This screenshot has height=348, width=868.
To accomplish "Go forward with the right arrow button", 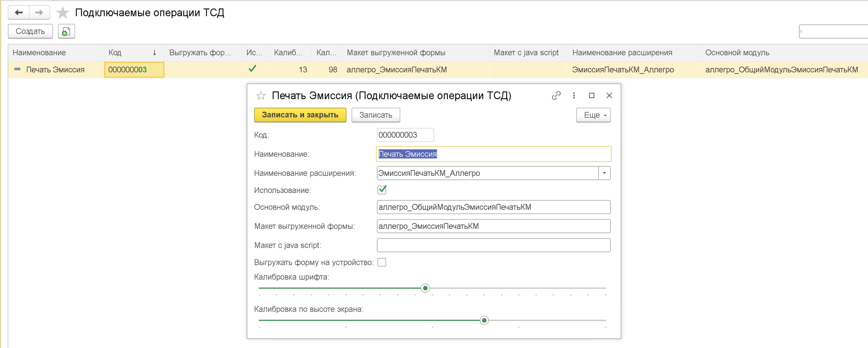I will point(39,13).
